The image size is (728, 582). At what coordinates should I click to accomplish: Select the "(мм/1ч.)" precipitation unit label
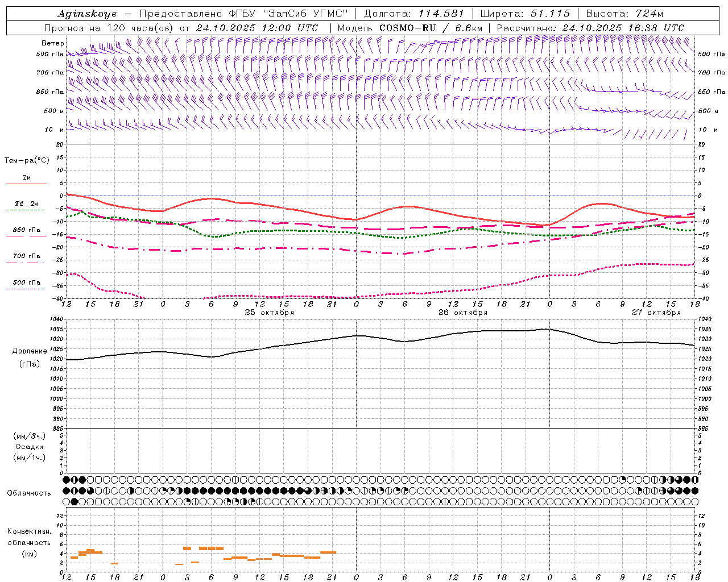pos(30,458)
